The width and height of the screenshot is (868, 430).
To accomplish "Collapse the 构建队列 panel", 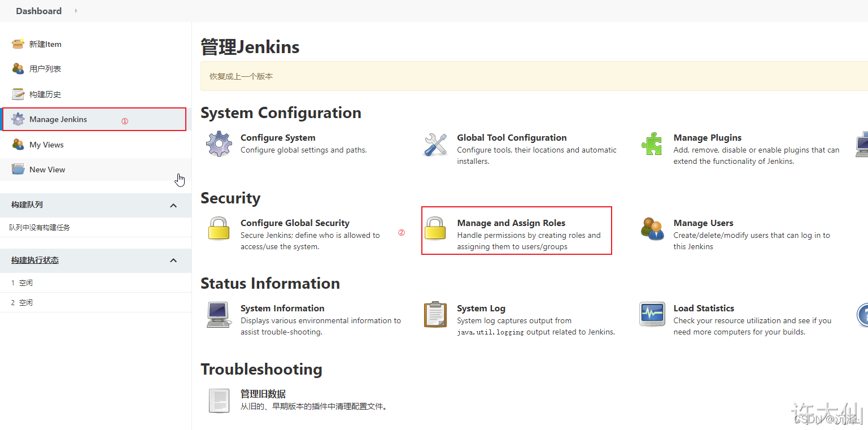I will click(x=173, y=206).
